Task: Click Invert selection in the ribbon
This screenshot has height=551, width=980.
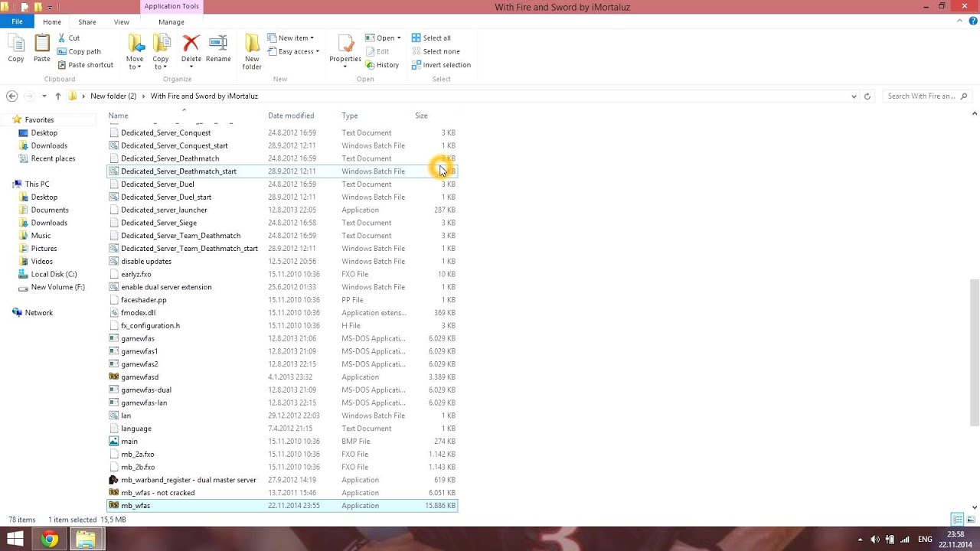Action: [441, 65]
